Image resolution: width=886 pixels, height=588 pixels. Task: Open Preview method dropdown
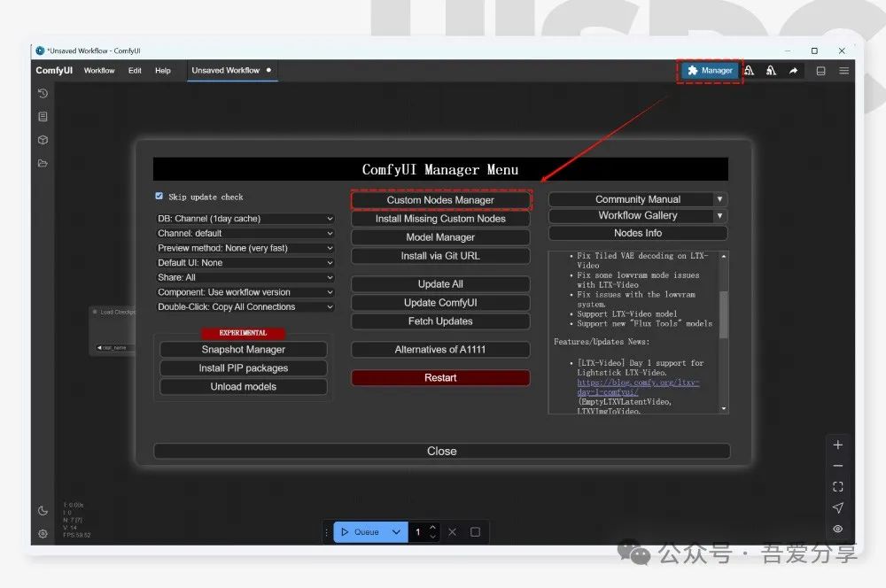245,248
